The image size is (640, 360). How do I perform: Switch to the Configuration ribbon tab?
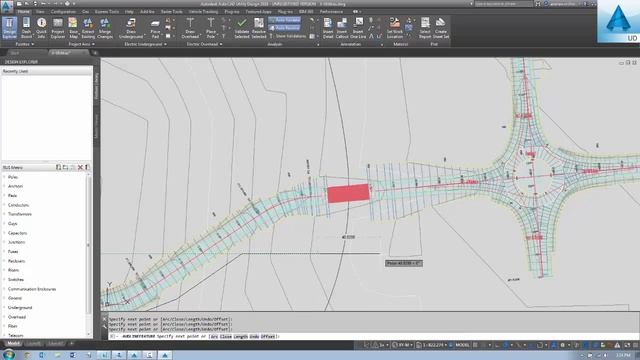coord(63,11)
